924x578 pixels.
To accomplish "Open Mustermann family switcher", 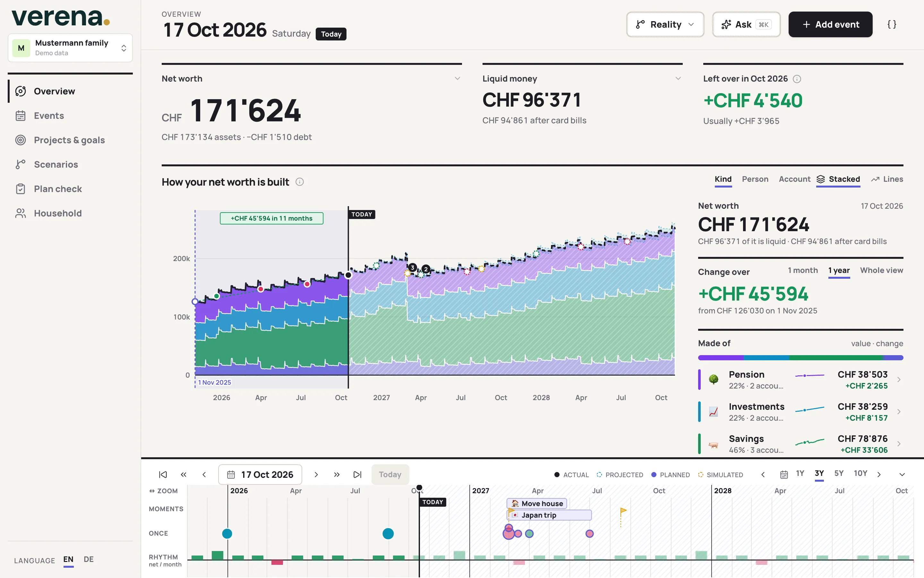I will pos(70,48).
